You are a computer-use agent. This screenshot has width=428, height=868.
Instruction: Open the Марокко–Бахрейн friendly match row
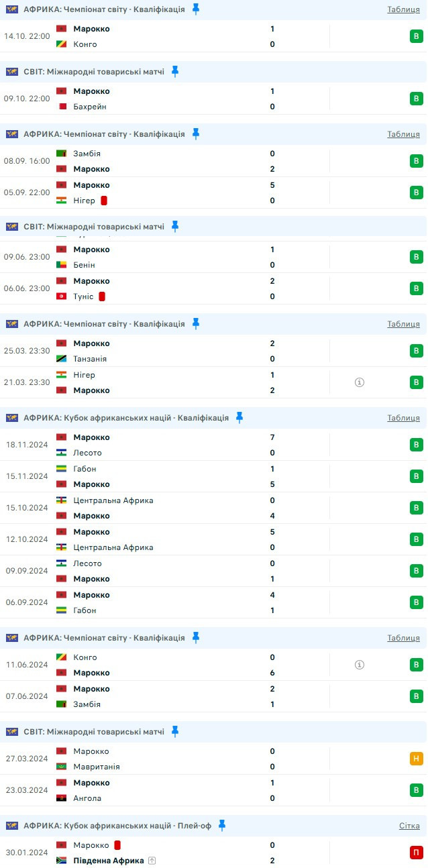pyautogui.click(x=168, y=99)
